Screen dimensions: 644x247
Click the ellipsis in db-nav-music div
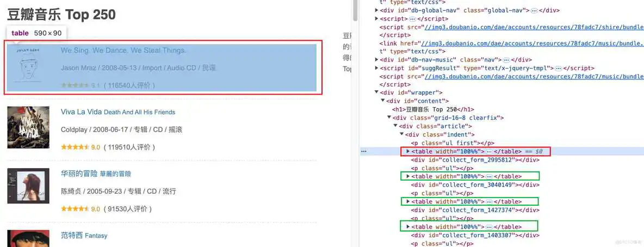click(x=506, y=60)
